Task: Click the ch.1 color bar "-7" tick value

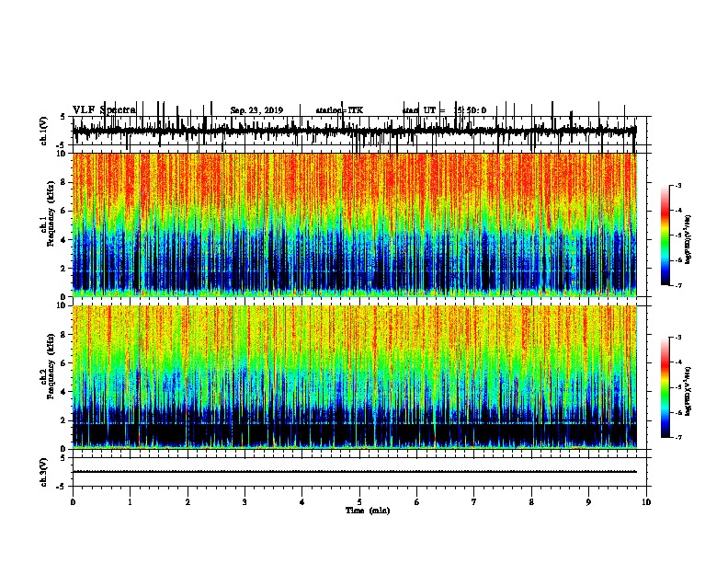Action: click(x=677, y=285)
